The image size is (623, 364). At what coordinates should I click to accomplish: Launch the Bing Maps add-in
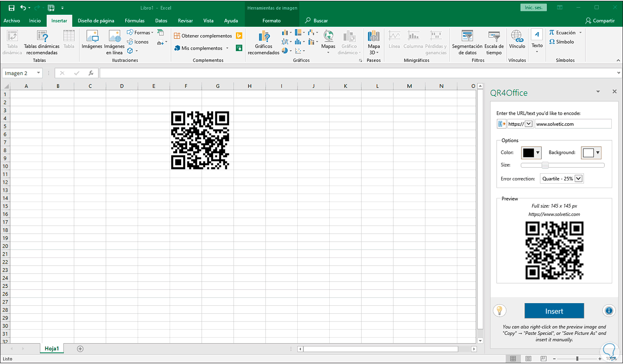(x=239, y=36)
